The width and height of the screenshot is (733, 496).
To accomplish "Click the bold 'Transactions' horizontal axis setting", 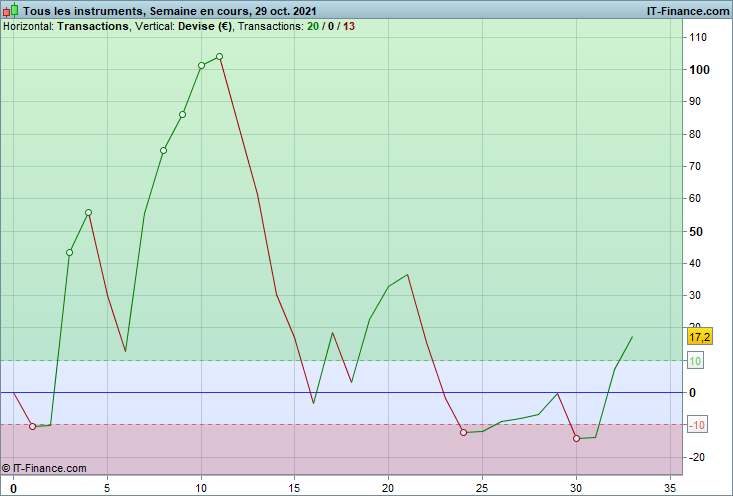I will pos(93,26).
